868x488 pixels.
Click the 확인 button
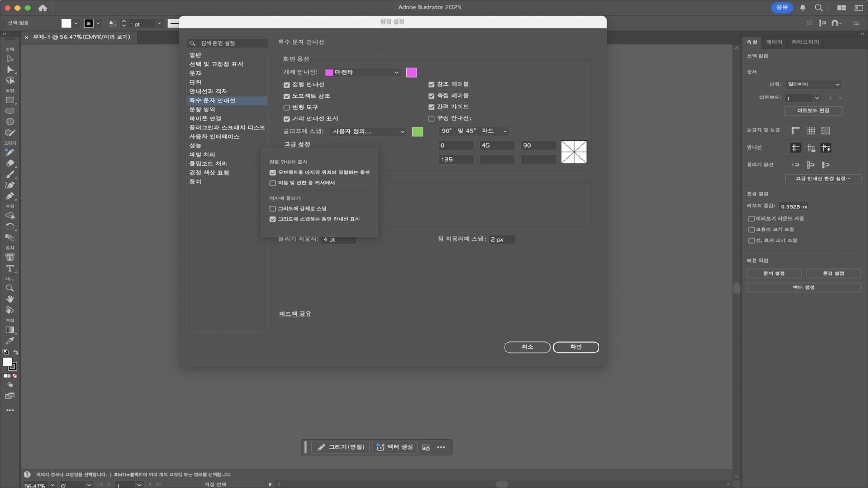tap(576, 347)
